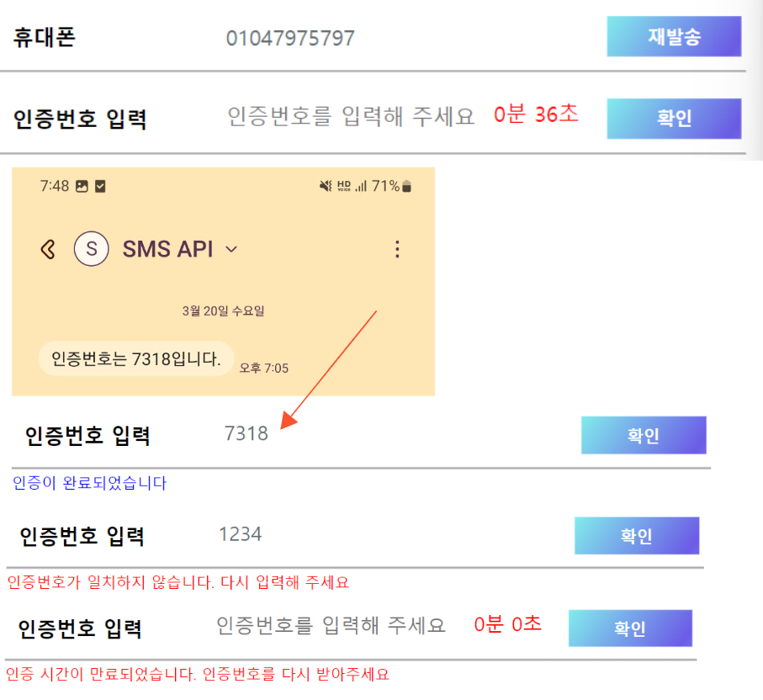Click the battery icon at 71%

[x=407, y=186]
